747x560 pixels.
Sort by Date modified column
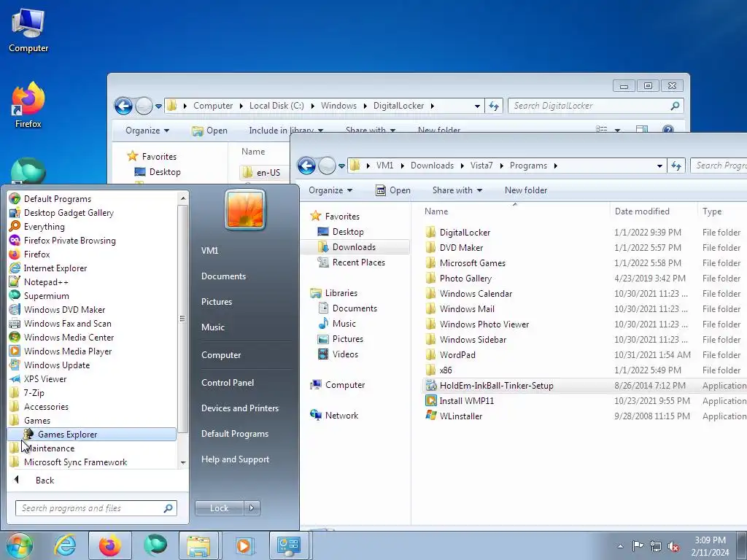[642, 211]
